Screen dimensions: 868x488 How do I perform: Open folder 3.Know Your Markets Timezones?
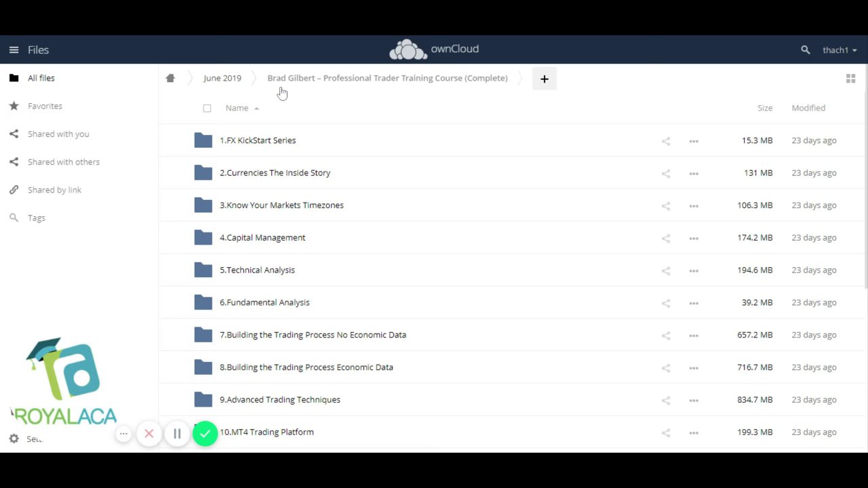pyautogui.click(x=281, y=205)
